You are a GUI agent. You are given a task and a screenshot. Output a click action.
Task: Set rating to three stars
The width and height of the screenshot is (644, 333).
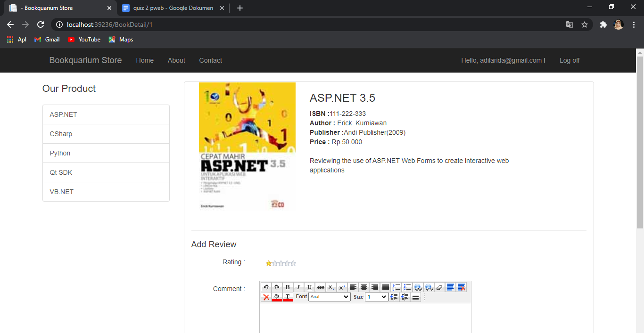(x=281, y=263)
